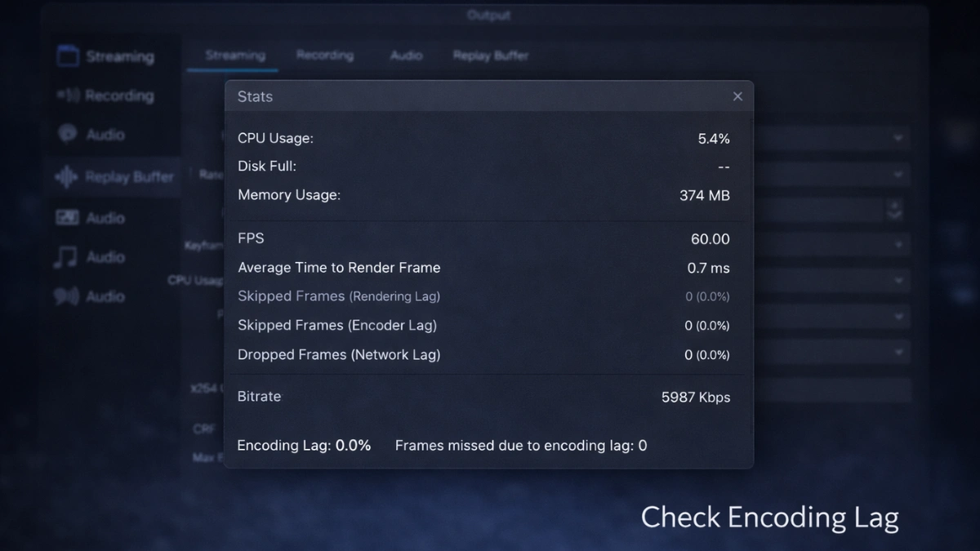The width and height of the screenshot is (980, 551).
Task: Select the Replay Buffer tab at the top
Action: 491,56
